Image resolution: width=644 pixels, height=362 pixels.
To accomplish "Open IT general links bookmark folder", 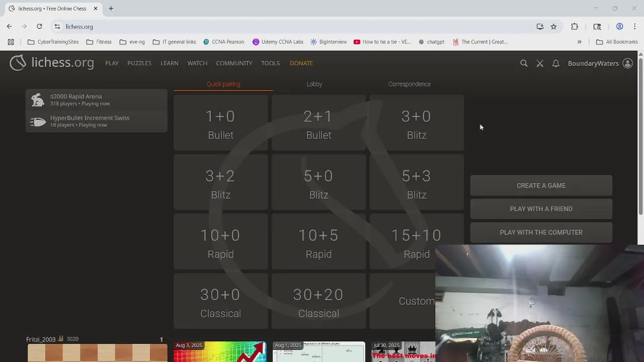I will click(174, 42).
